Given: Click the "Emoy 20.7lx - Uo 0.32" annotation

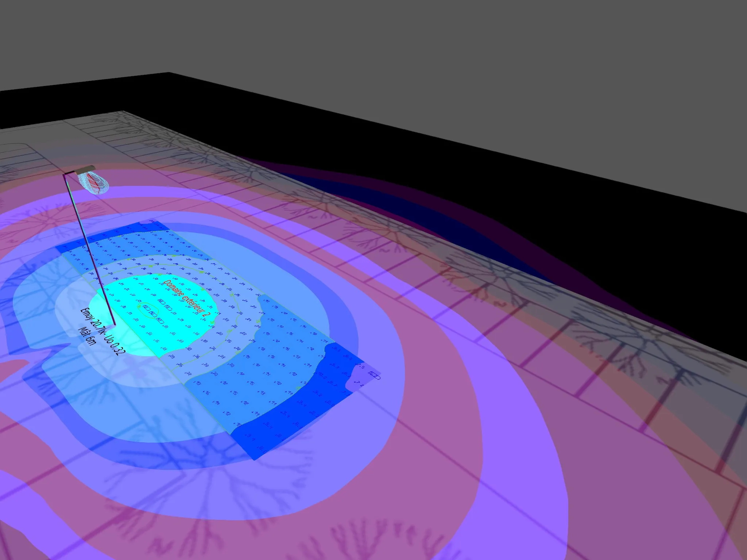Looking at the screenshot, I should [103, 331].
